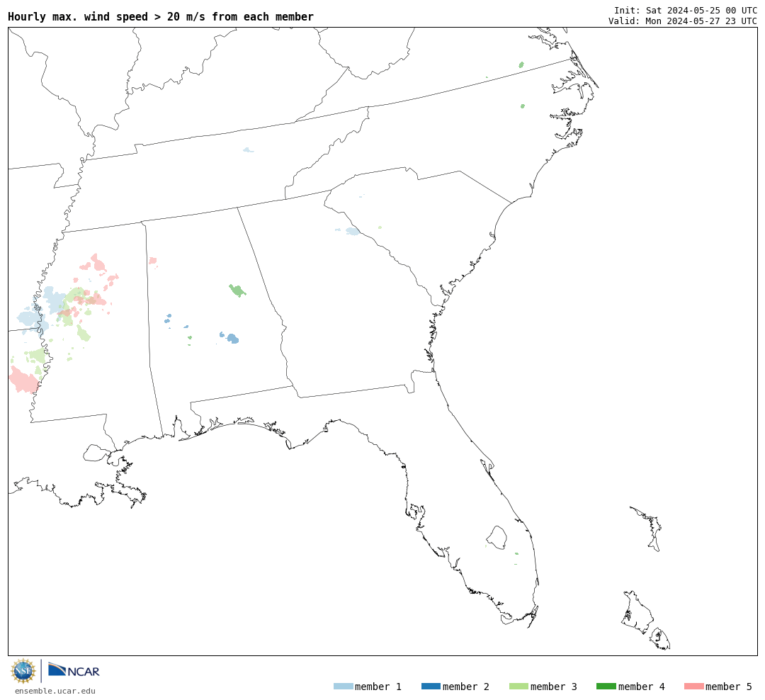Click the 'Valid: Mon 2024-05-27 23 UTC' text
765x700 pixels.
tap(683, 21)
